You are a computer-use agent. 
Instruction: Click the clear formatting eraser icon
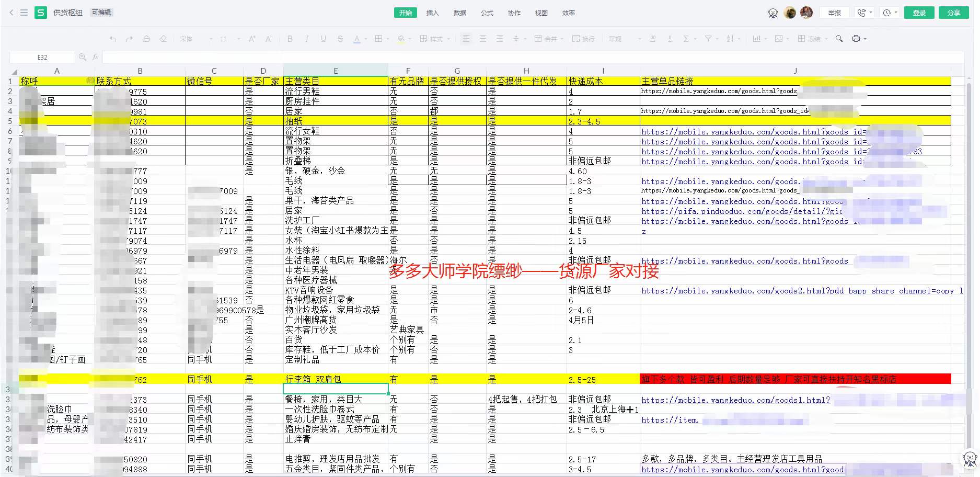click(x=163, y=39)
